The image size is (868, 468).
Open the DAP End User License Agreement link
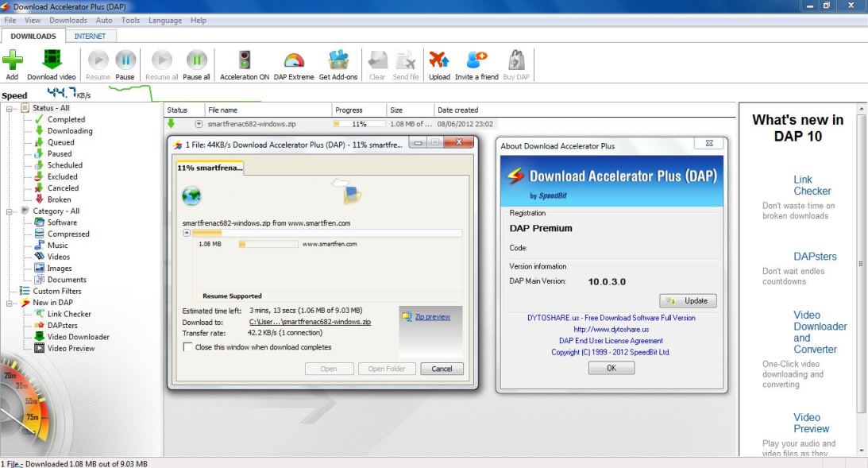611,341
